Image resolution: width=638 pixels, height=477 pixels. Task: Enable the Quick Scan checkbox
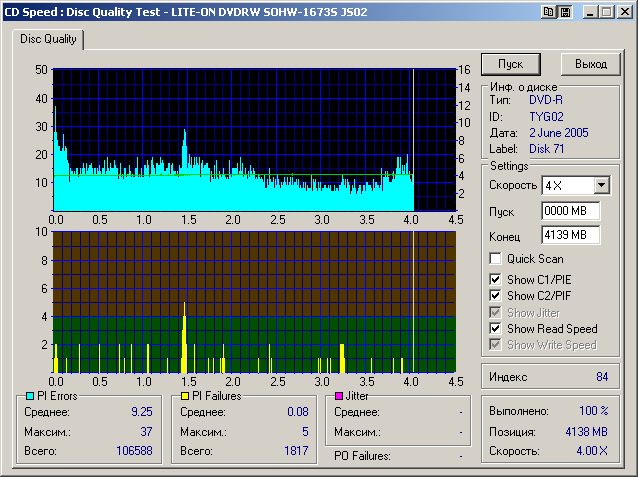click(x=495, y=259)
